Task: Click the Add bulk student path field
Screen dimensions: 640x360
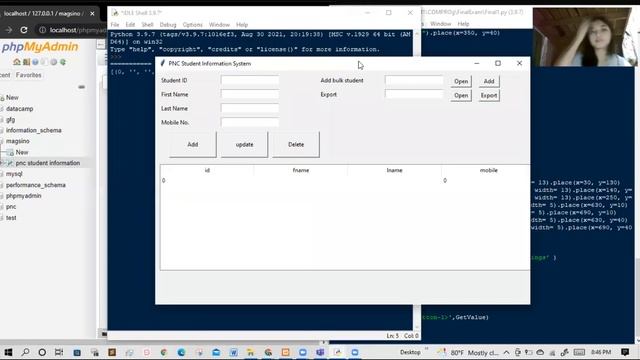Action: coord(414,80)
